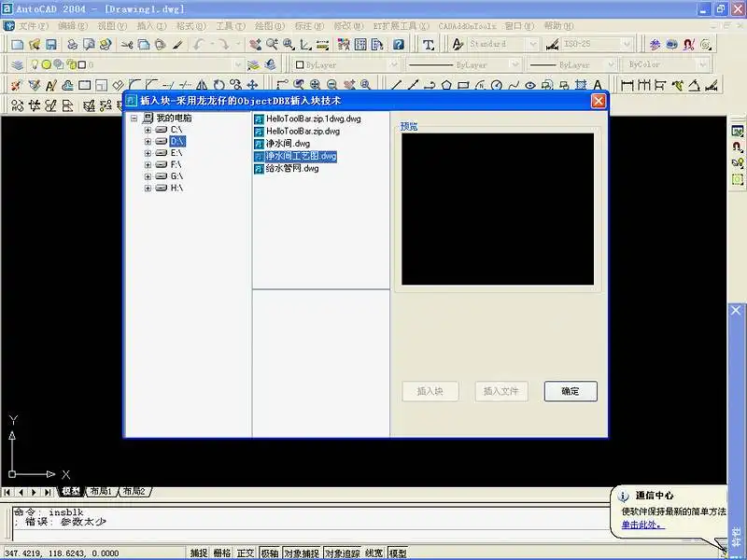Image resolution: width=747 pixels, height=560 pixels.
Task: Select the Move tool icon
Action: pos(252,85)
